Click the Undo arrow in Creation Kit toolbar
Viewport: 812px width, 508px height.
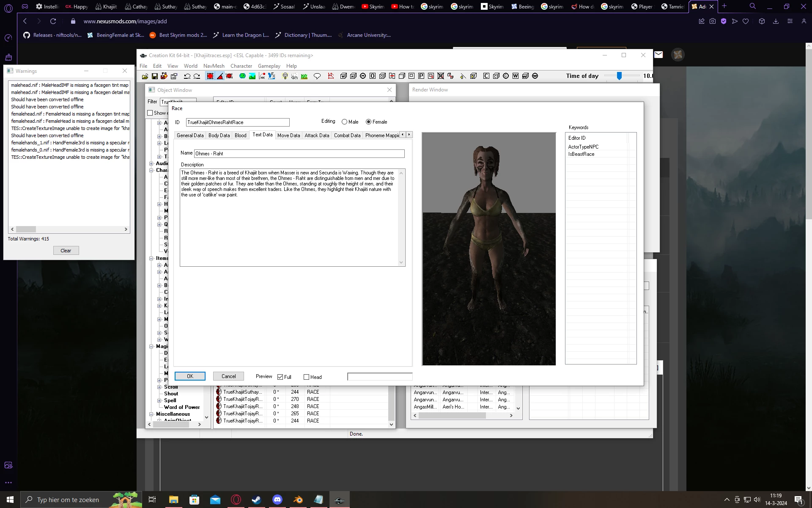(187, 76)
